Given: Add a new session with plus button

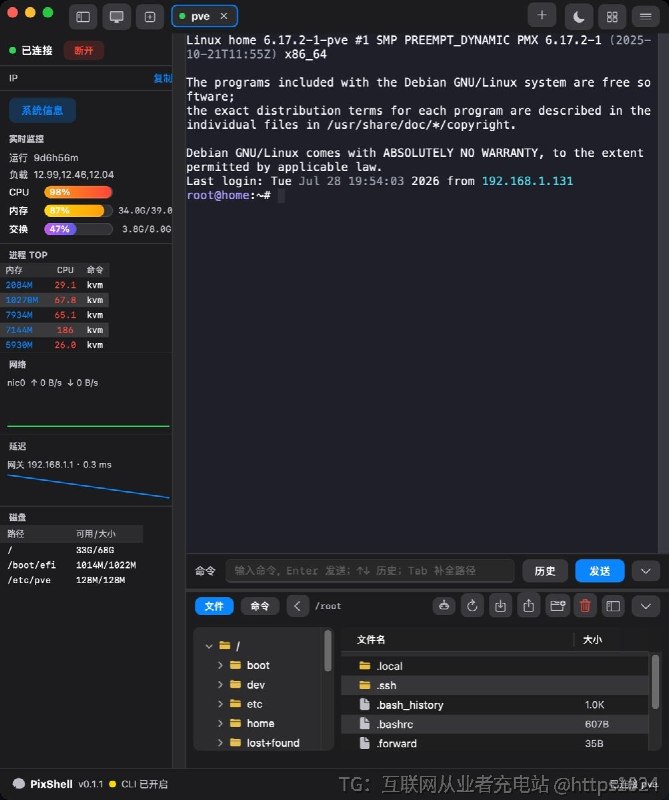Looking at the screenshot, I should 542,16.
